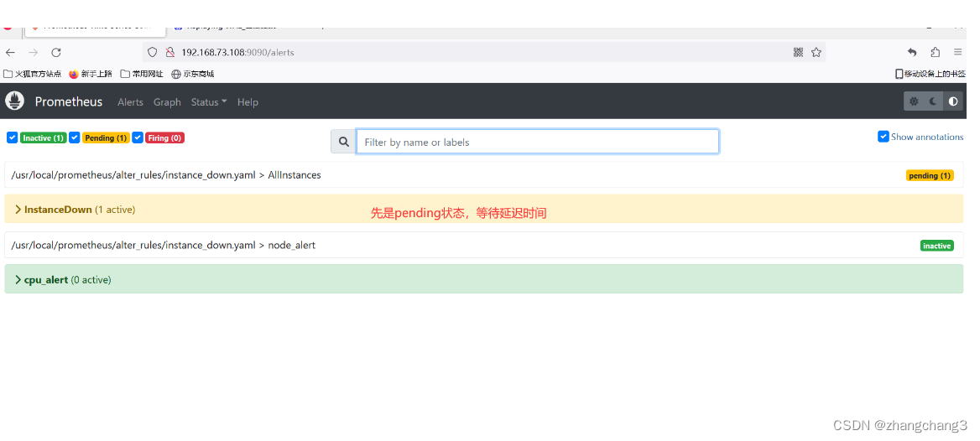Click the Prometheus flame logo
The height and width of the screenshot is (441, 980).
tap(14, 101)
